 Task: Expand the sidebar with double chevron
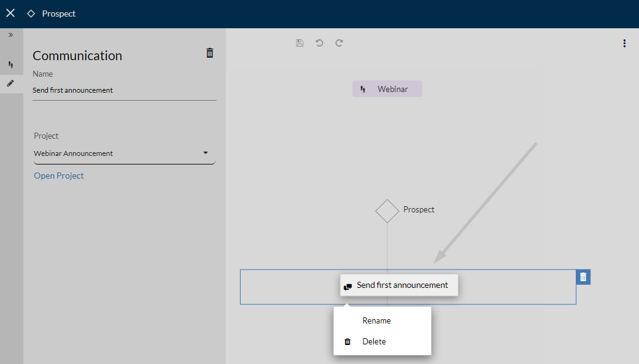[11, 35]
